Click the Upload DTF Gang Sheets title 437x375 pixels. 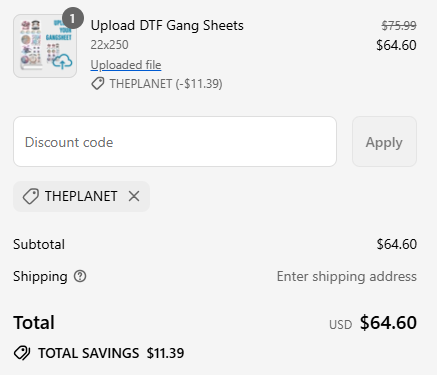coord(167,25)
